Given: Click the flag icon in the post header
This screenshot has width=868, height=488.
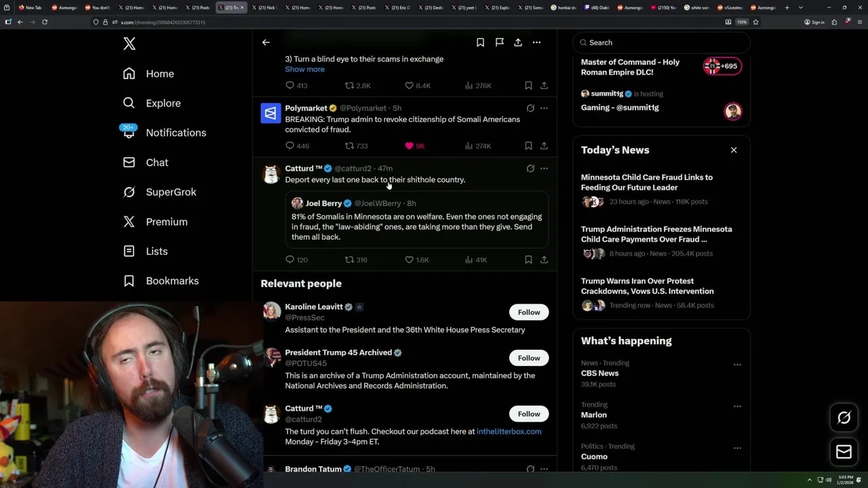Looking at the screenshot, I should point(499,42).
